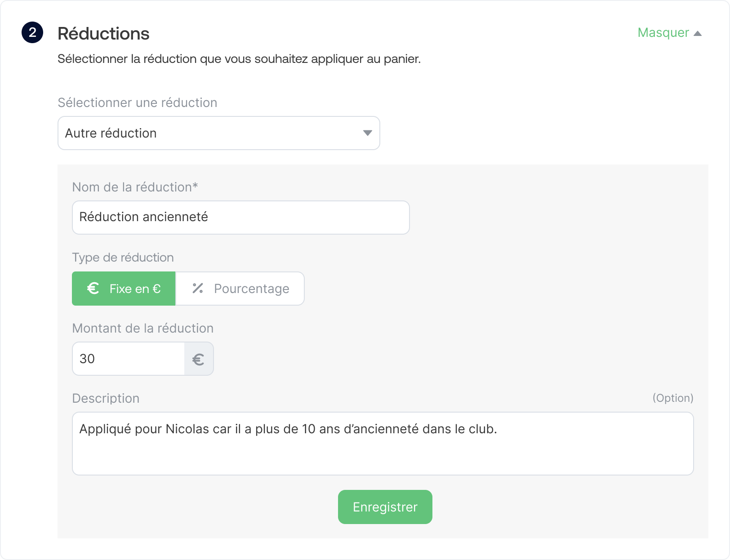Select the Fixe en € reduction type
This screenshot has height=560, width=730.
124,289
